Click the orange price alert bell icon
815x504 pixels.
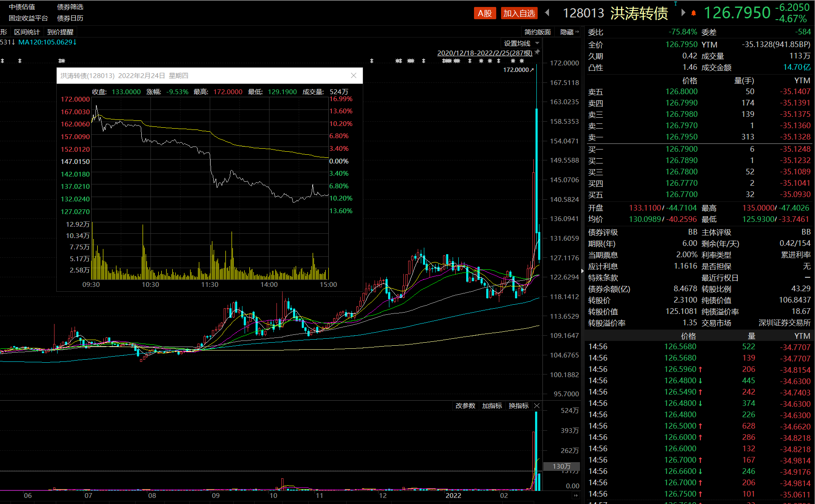point(693,13)
